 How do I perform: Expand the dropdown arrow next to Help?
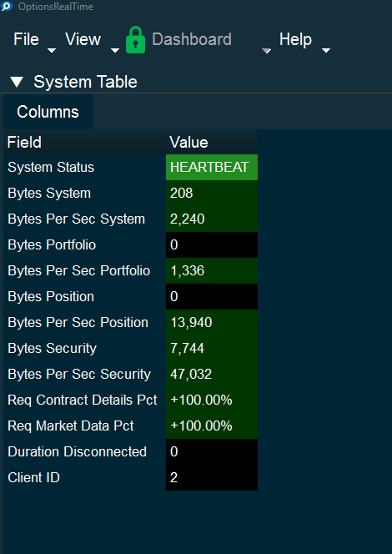(x=326, y=51)
